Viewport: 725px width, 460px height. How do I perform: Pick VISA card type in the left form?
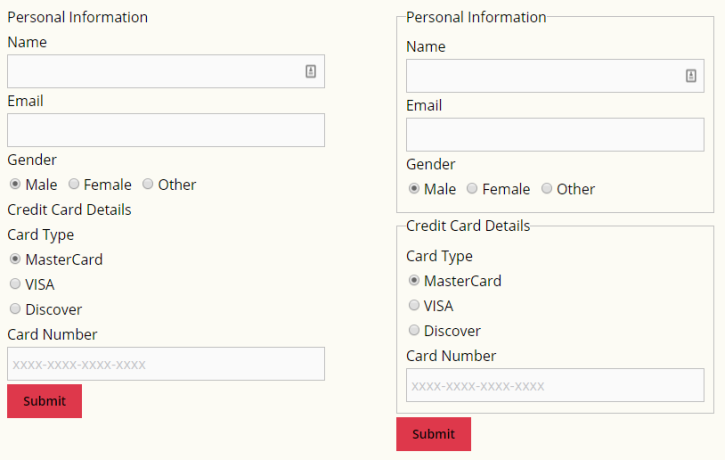coord(15,284)
